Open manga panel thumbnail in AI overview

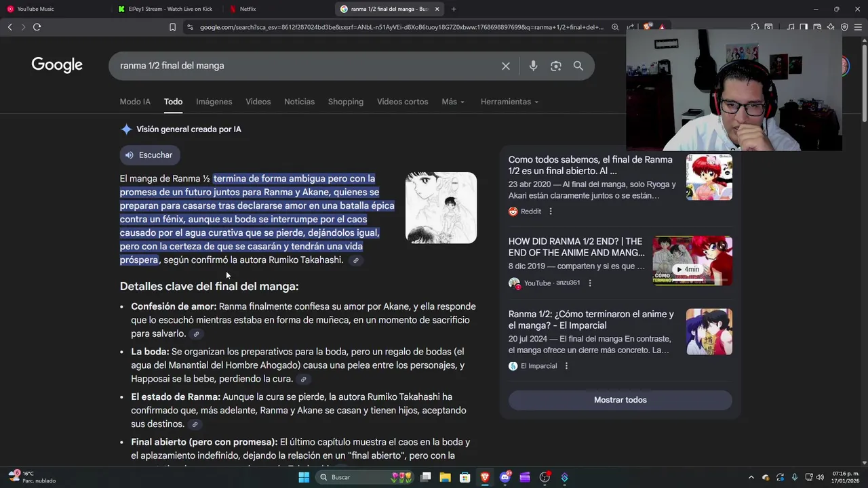coord(441,207)
